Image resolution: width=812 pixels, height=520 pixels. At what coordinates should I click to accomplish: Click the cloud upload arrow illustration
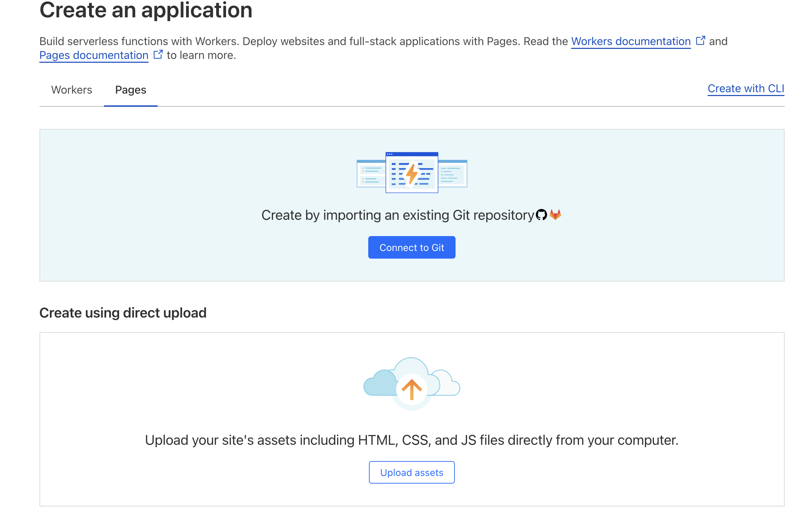click(x=412, y=389)
